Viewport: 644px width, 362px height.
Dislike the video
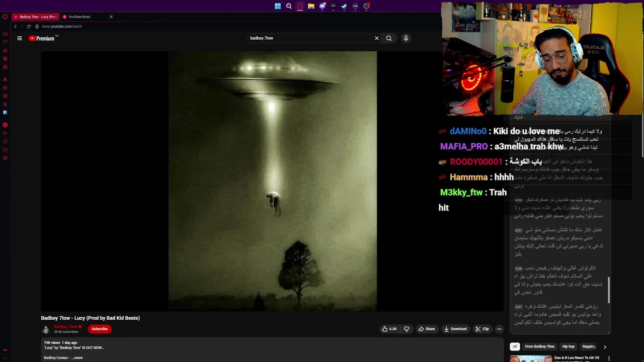click(x=407, y=329)
